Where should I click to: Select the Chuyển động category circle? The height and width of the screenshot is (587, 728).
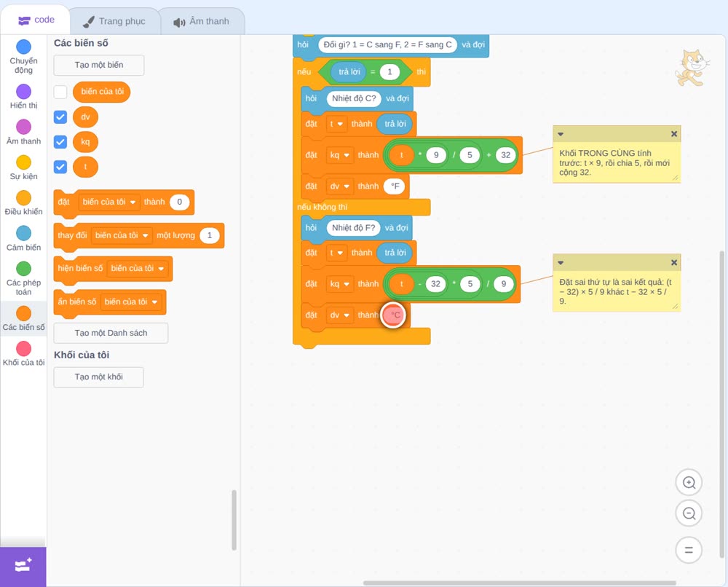(24, 47)
